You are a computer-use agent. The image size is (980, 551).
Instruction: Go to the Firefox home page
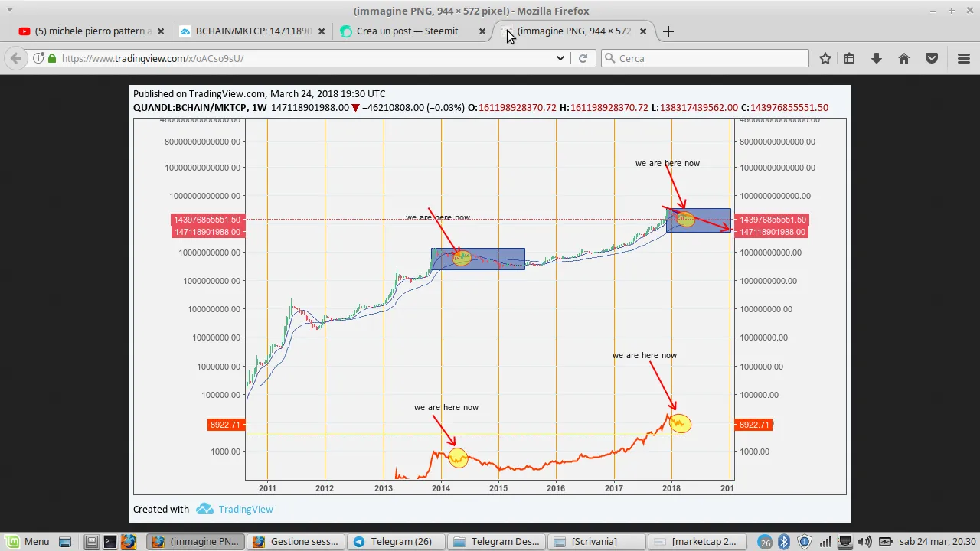tap(904, 58)
